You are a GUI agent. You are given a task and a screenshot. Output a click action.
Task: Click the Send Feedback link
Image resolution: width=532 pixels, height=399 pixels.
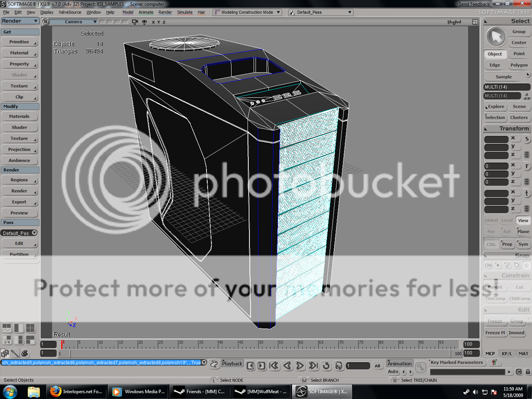point(474,4)
